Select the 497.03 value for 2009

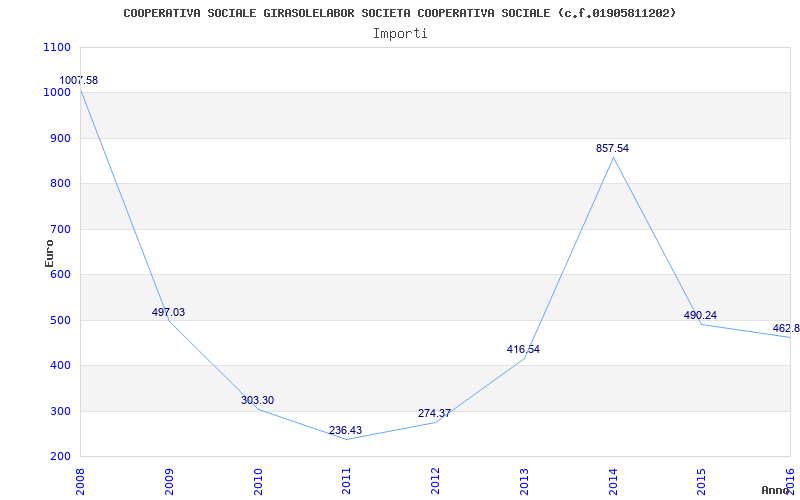(168, 312)
